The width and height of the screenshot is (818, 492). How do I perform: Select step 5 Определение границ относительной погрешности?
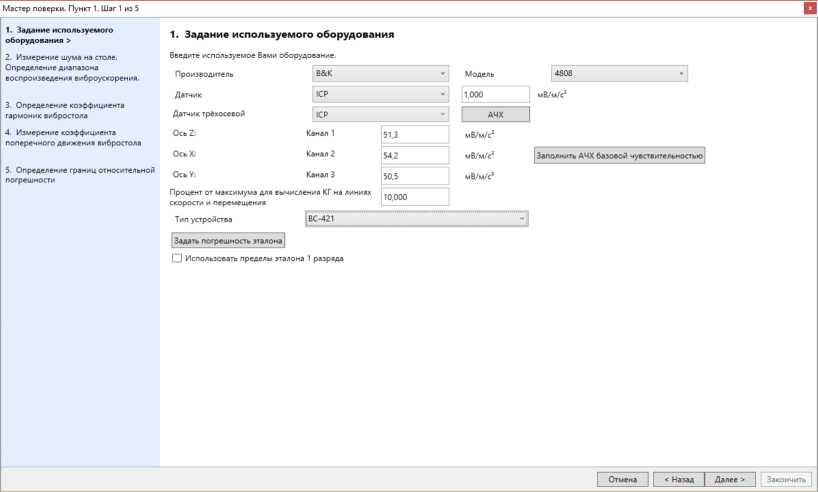tap(80, 175)
